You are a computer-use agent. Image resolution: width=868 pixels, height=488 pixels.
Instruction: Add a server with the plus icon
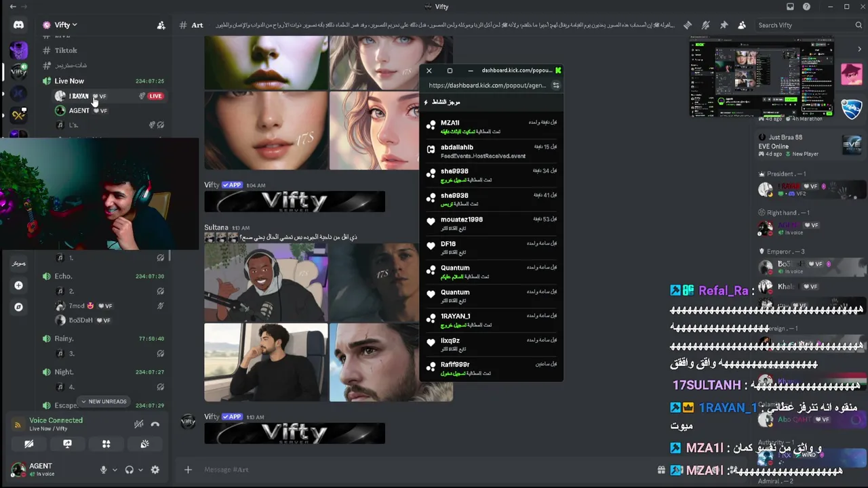tap(18, 285)
